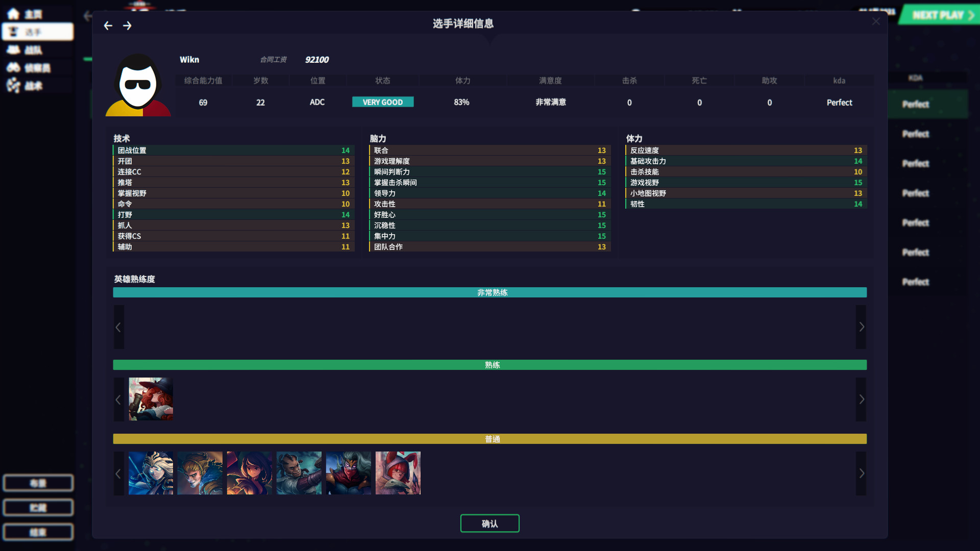
Task: Click the left chevron in the 普通 section
Action: 118,473
